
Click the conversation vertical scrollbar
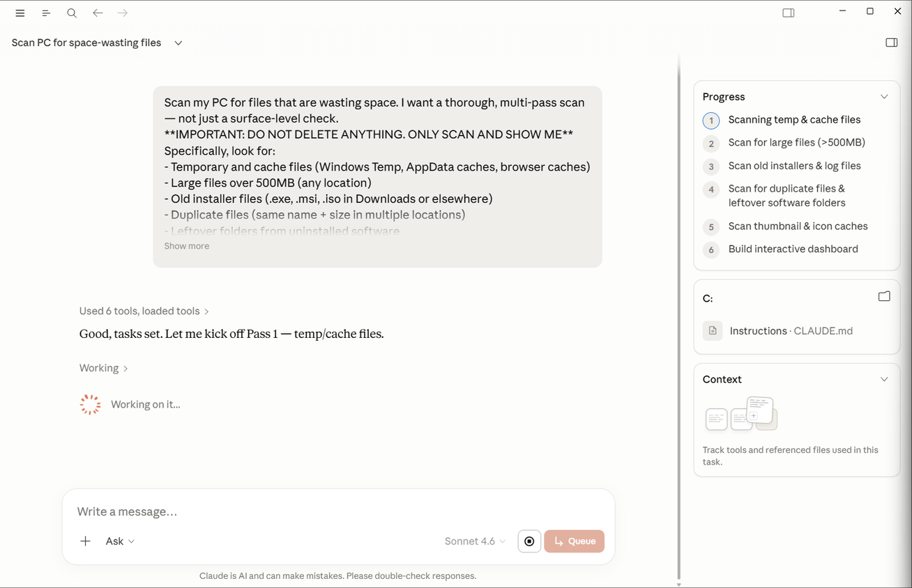[x=678, y=320]
